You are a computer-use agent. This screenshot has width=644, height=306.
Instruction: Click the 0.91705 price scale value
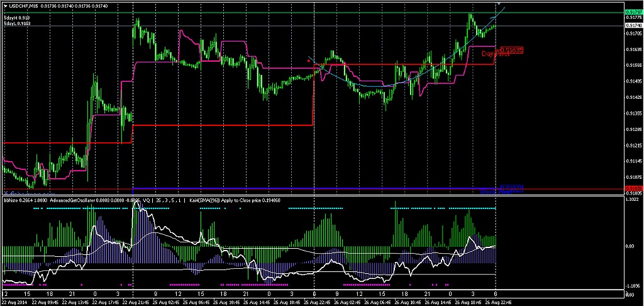tap(634, 33)
